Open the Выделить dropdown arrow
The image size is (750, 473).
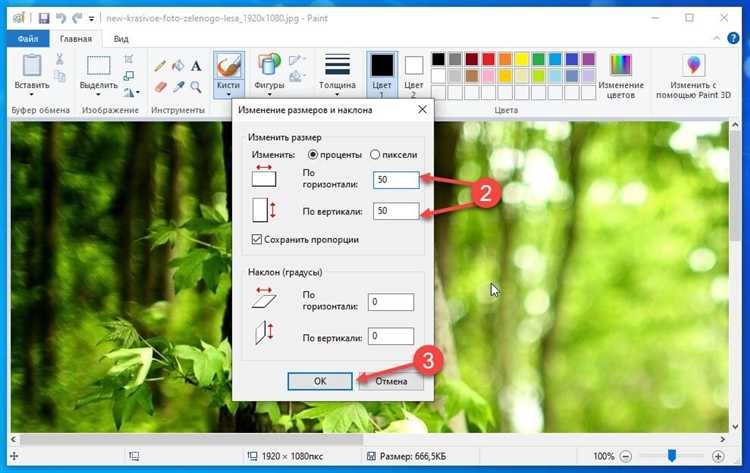tap(98, 94)
